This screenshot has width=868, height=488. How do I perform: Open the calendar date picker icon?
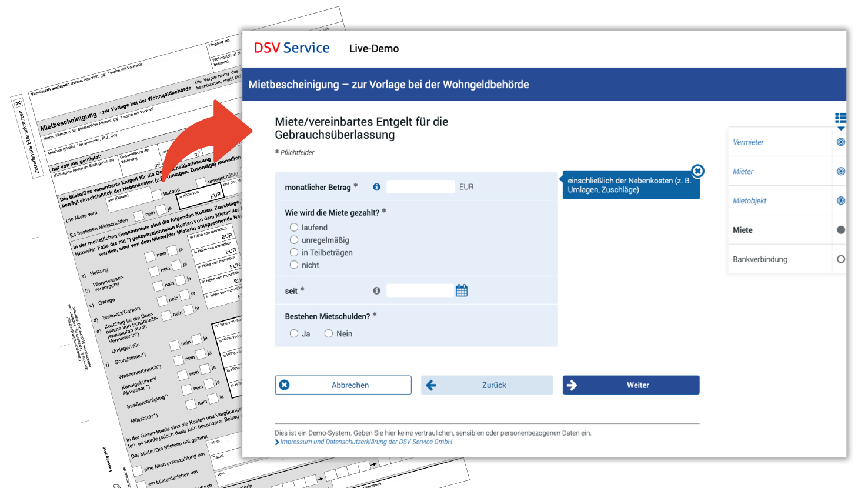point(462,290)
